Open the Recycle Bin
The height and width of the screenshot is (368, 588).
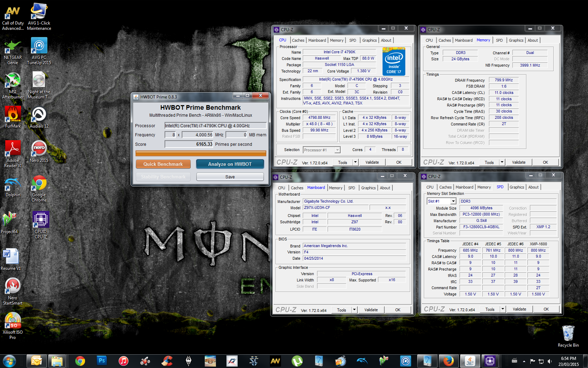point(568,336)
